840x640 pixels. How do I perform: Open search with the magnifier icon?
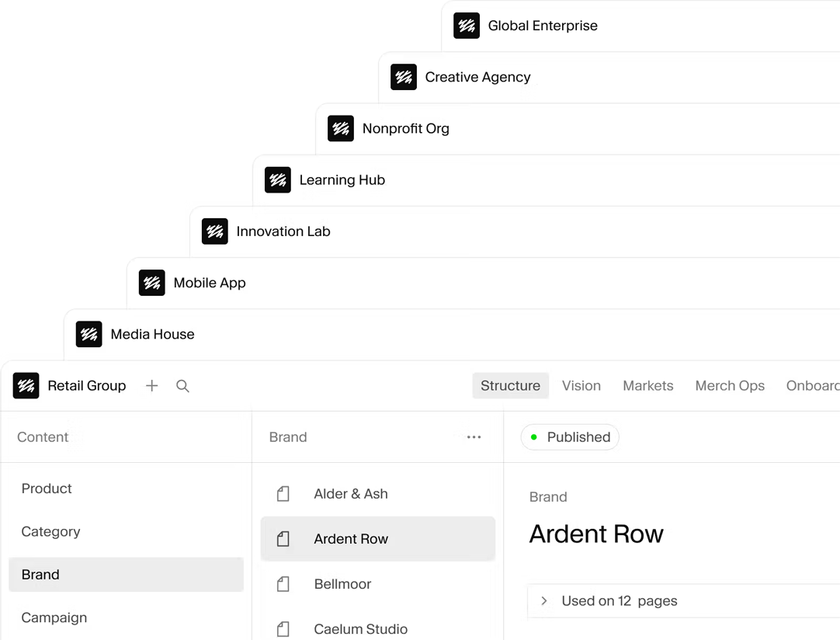pyautogui.click(x=182, y=386)
